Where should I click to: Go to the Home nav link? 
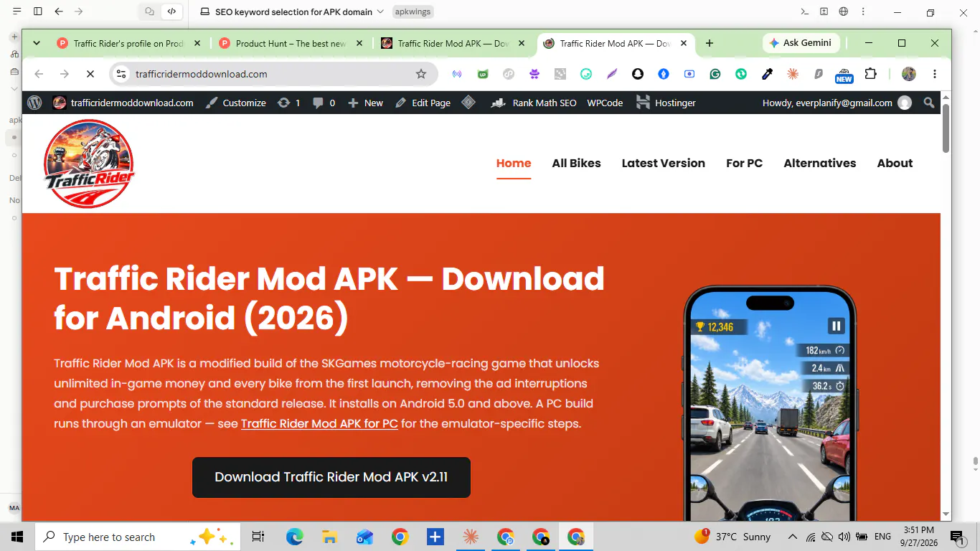click(514, 164)
